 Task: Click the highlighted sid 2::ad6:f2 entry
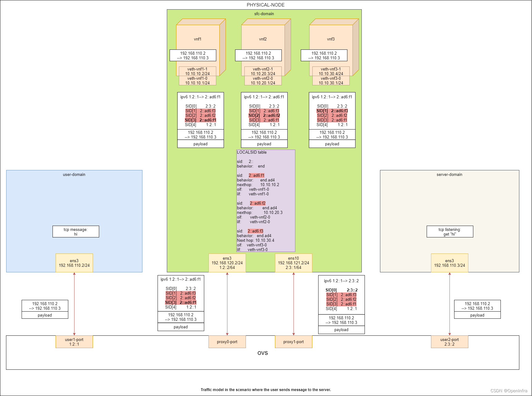(258, 203)
